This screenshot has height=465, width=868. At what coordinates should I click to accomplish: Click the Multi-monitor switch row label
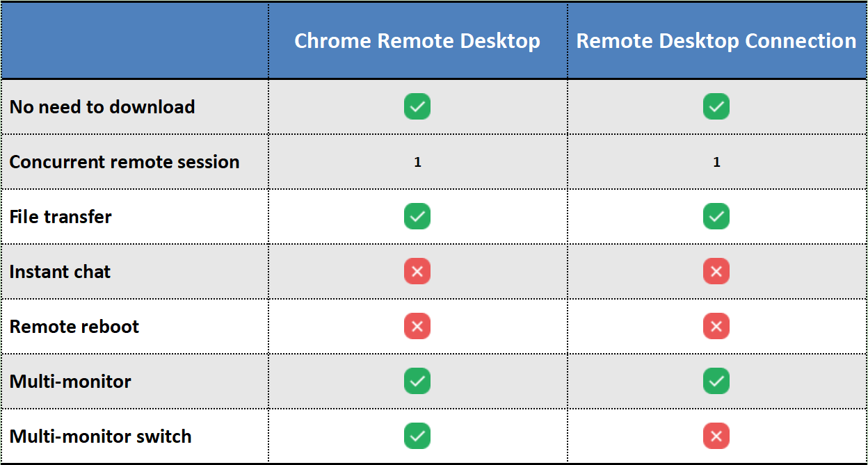[x=100, y=437]
